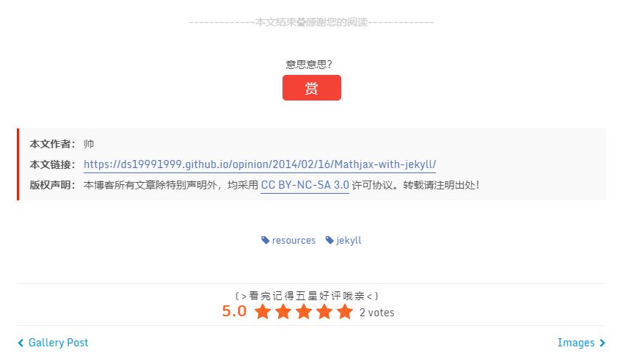Viewport: 623px width, 364px height.
Task: Click the 2 votes count label
Action: (377, 313)
